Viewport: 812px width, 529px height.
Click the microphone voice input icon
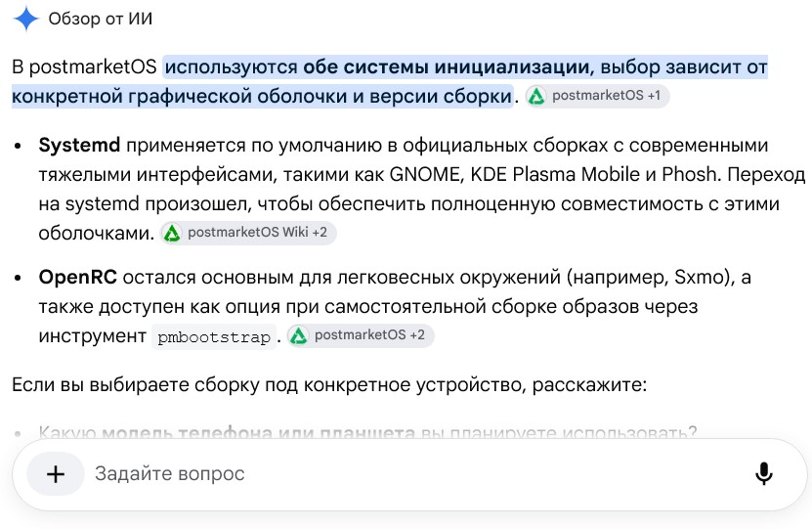pyautogui.click(x=764, y=473)
